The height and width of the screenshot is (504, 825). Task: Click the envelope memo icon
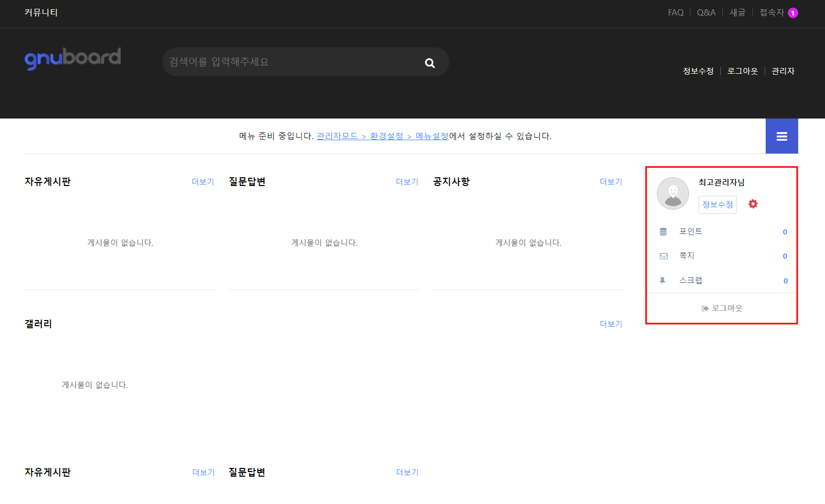coord(664,256)
